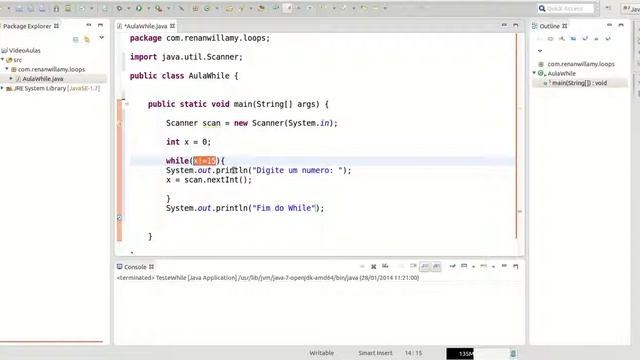The height and width of the screenshot is (360, 640).
Task: Click the Print toolbar icon
Action: point(42,8)
